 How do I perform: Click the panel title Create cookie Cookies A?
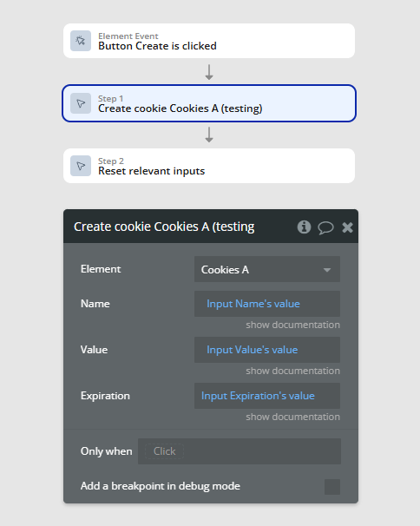164,227
